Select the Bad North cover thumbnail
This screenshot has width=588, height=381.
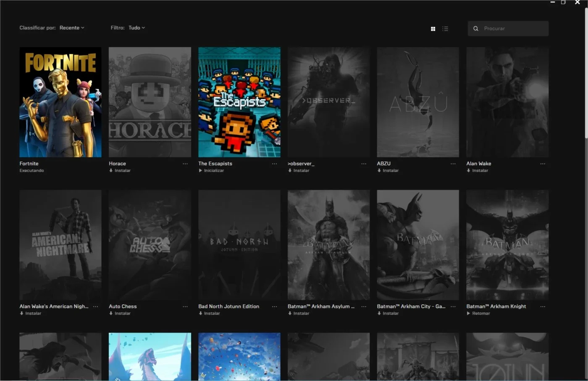(239, 245)
